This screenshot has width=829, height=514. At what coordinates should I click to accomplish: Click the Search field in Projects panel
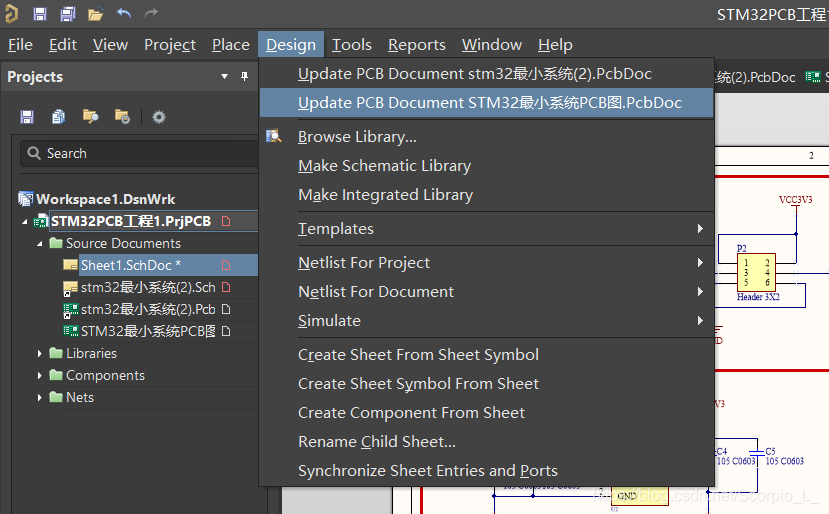(140, 153)
